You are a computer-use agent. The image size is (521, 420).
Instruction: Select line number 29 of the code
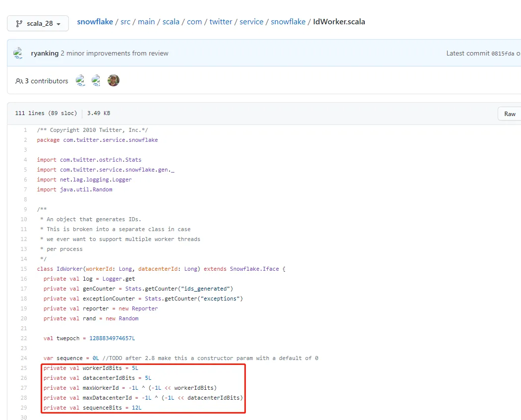coord(24,408)
